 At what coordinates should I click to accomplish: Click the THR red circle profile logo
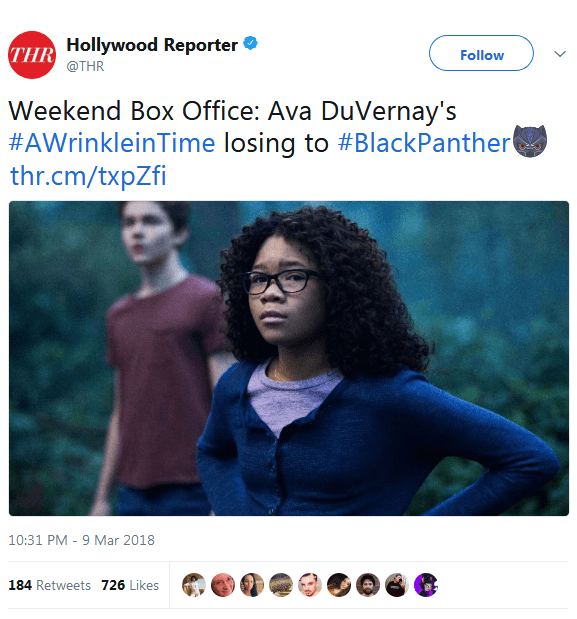tap(32, 55)
